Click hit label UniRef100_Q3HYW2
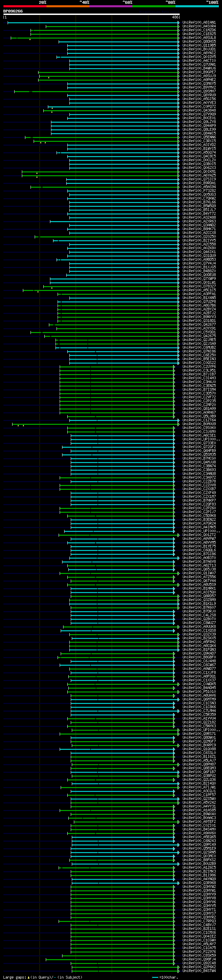Viewport: 222px width, 980px height. tap(199, 887)
